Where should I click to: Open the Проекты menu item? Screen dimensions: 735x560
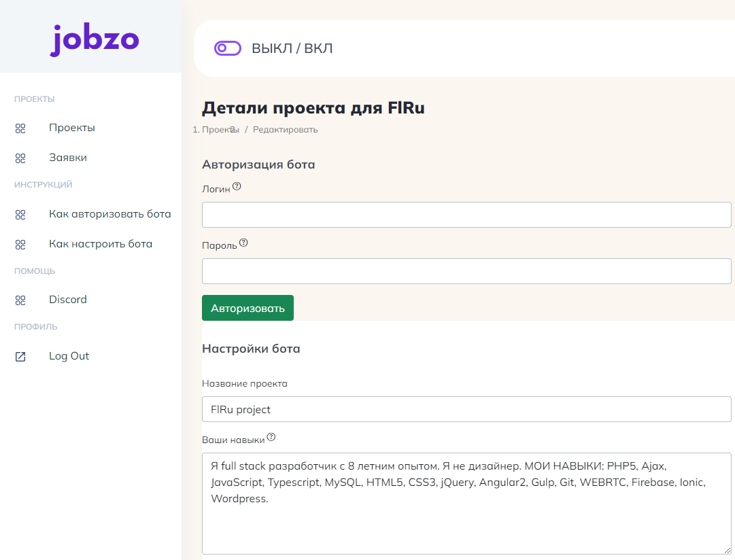(71, 128)
